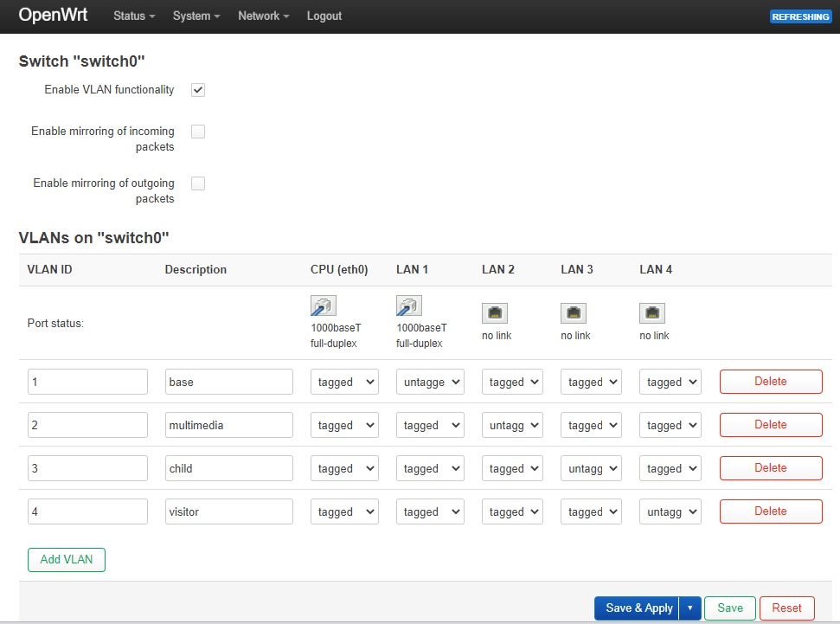Open LAN 2 dropdown for multimedia VLAN
The width and height of the screenshot is (840, 624).
(512, 425)
